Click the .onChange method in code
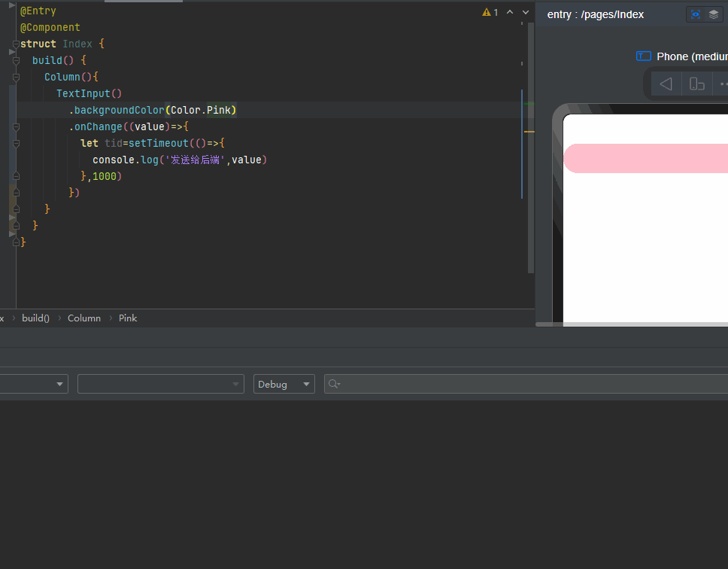 coord(96,126)
